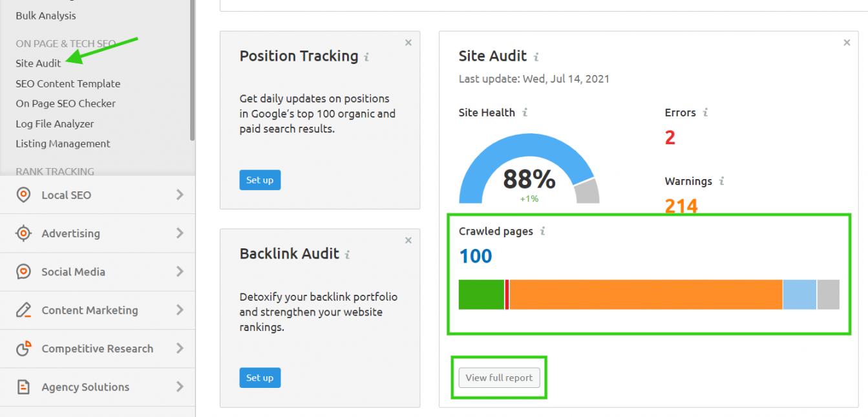Expand the Advertising section chevron
868x417 pixels.
(x=180, y=233)
